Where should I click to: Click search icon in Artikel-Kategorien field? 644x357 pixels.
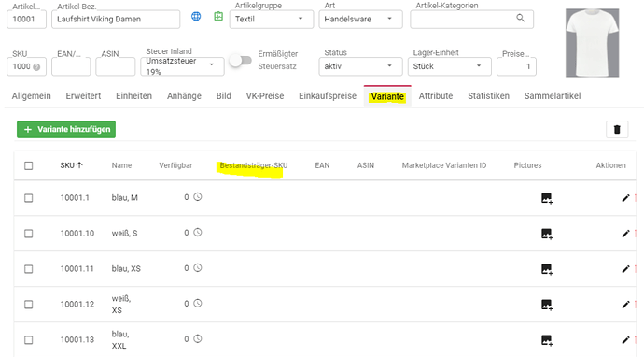521,18
